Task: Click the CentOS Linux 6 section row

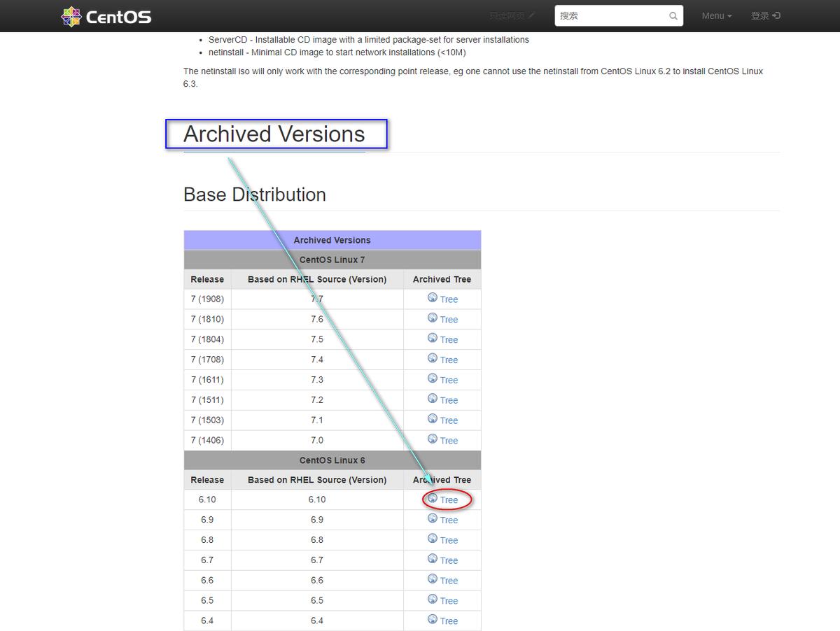Action: point(332,460)
